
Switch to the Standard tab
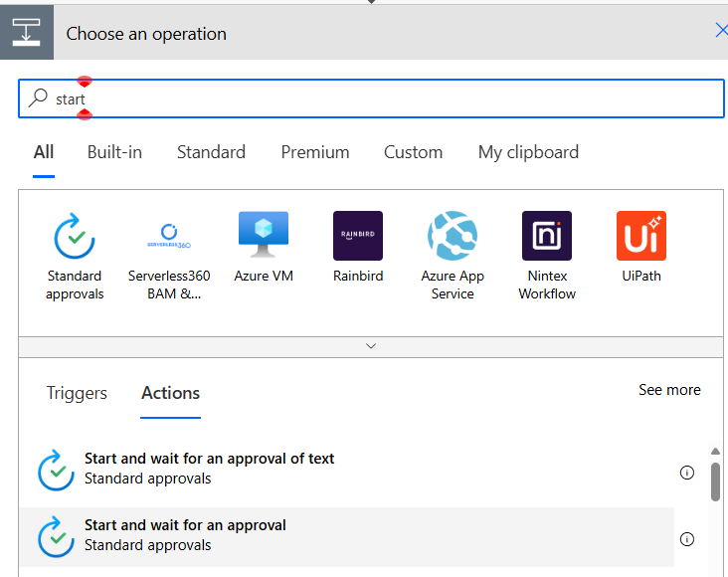point(211,152)
